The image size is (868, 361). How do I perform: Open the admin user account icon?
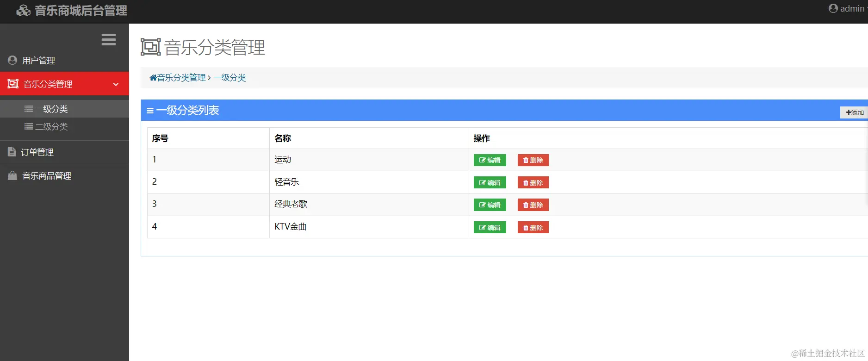(x=833, y=8)
